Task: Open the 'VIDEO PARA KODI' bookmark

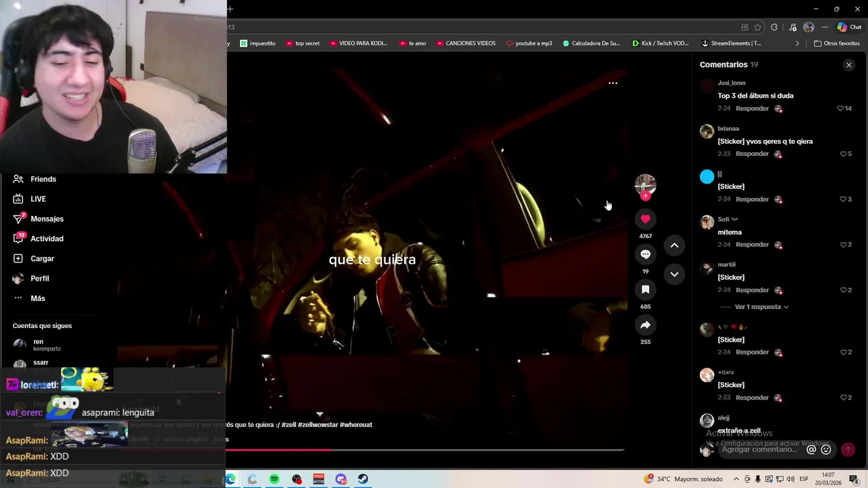Action: (358, 43)
